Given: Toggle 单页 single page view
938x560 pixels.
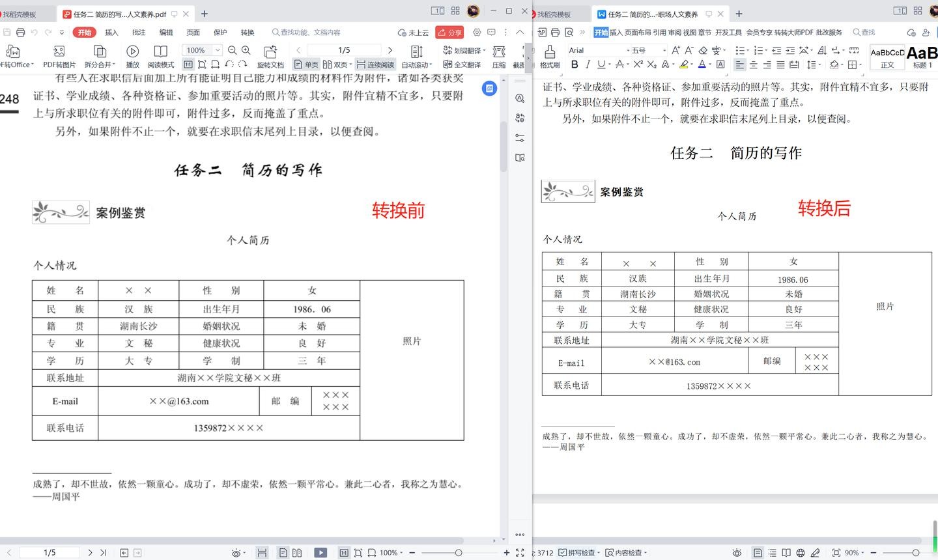Looking at the screenshot, I should click(x=306, y=64).
